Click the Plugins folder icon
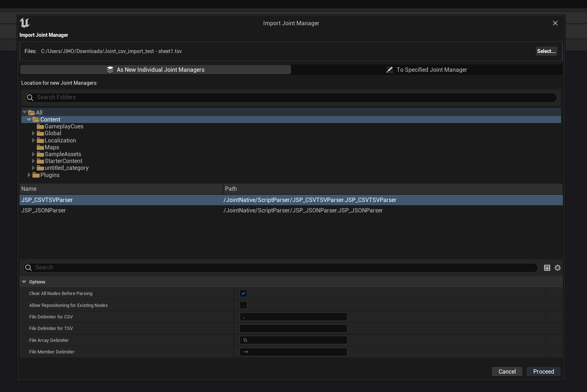This screenshot has width=587, height=392. [36, 175]
